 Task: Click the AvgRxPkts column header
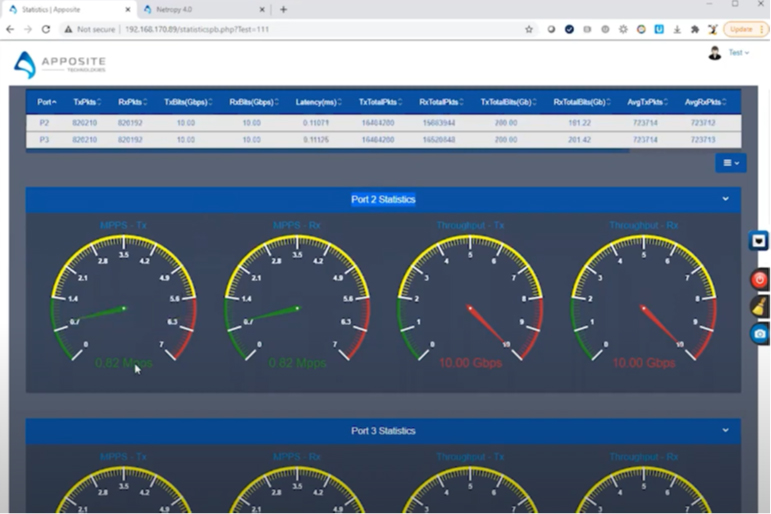pos(705,102)
